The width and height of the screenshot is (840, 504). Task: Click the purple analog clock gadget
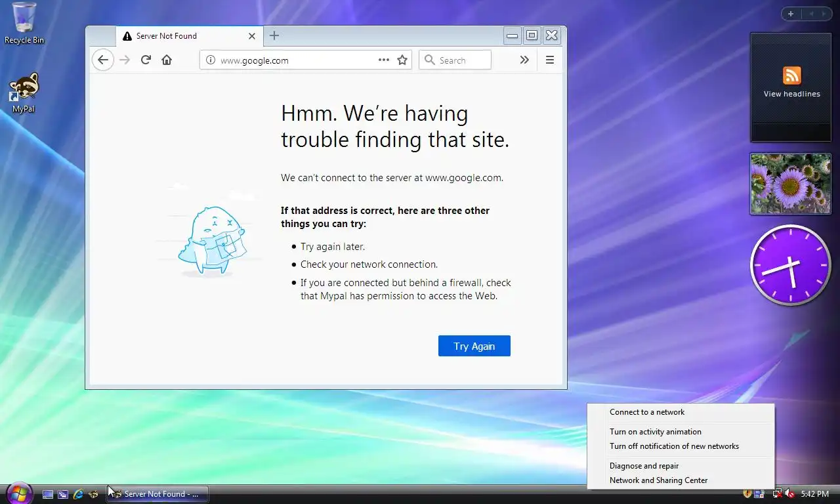point(790,265)
